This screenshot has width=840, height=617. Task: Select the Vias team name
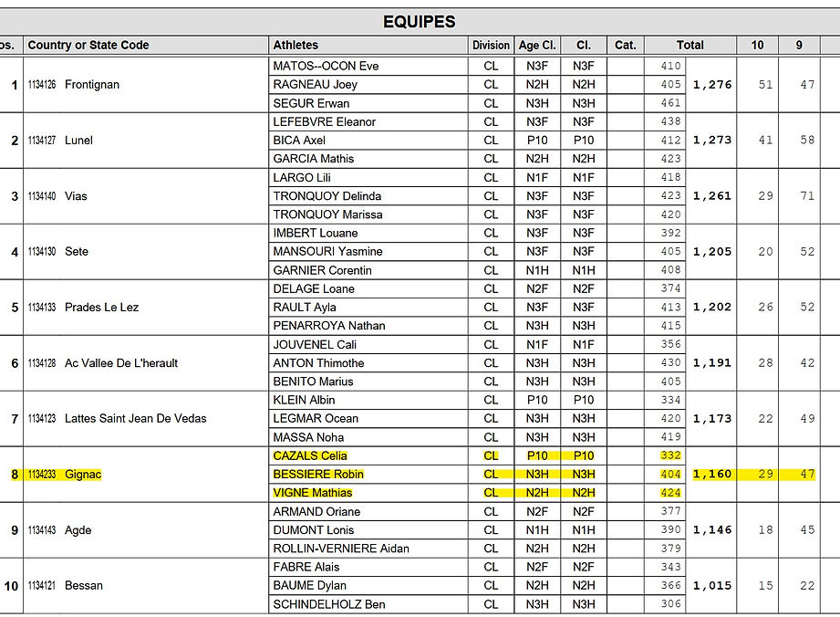click(x=76, y=196)
